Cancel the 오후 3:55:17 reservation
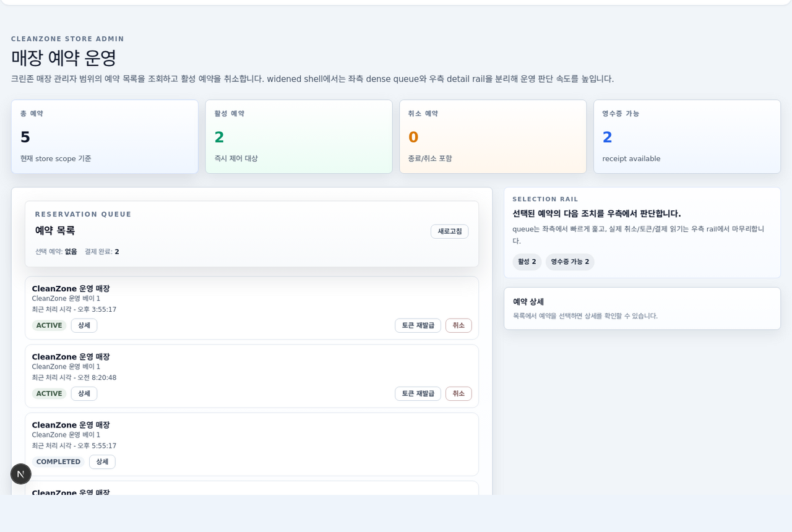The width and height of the screenshot is (792, 532). (458, 325)
